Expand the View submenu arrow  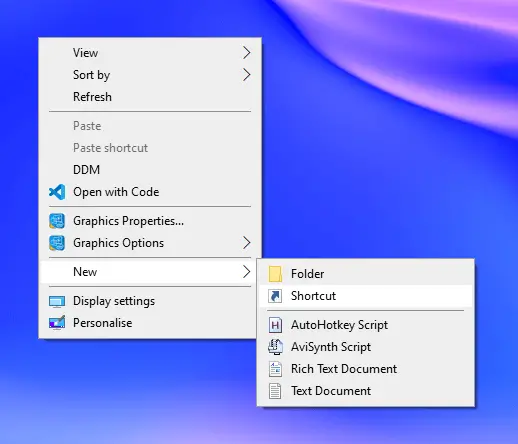[x=246, y=53]
